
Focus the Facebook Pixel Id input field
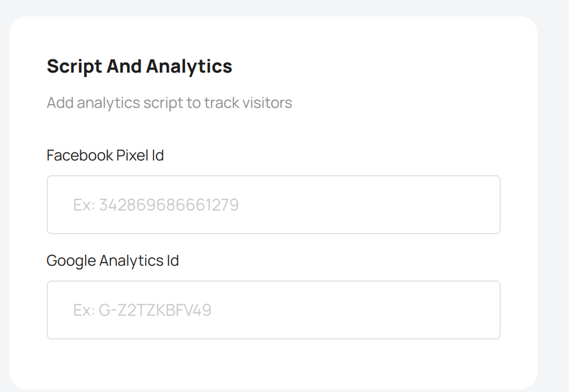(x=273, y=205)
